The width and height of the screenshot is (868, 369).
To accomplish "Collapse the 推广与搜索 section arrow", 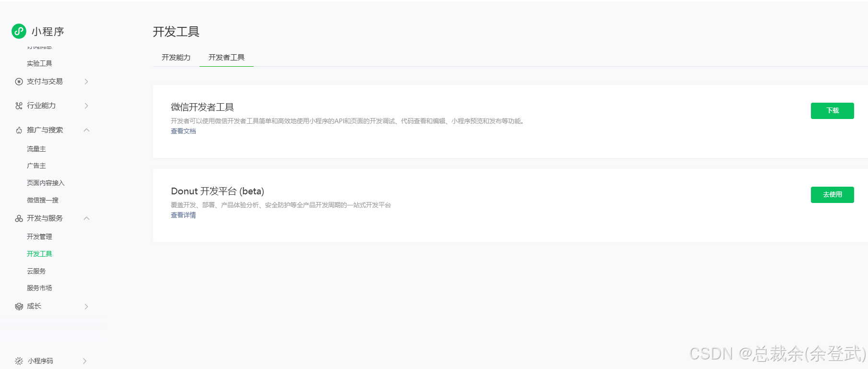I will (x=86, y=130).
